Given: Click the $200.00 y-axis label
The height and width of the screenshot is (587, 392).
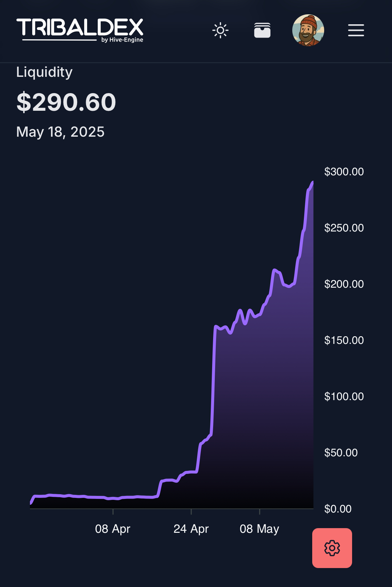Looking at the screenshot, I should click(x=344, y=284).
